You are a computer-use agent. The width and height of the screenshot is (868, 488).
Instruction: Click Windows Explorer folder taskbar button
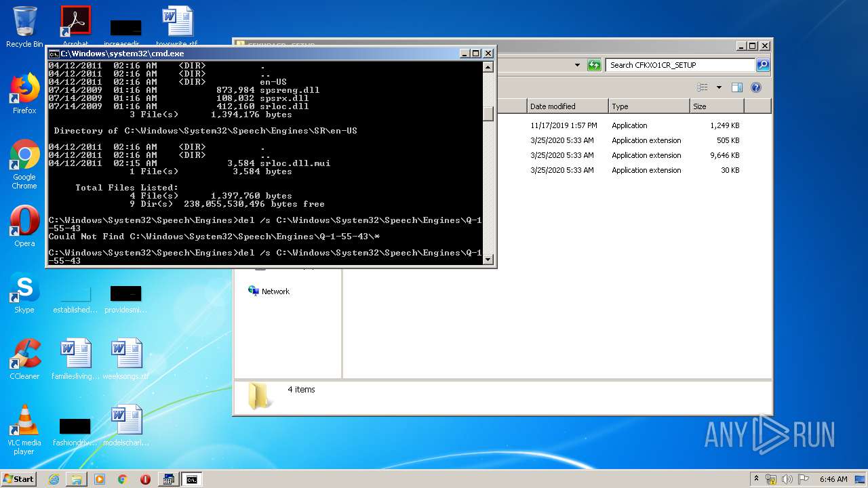point(77,479)
